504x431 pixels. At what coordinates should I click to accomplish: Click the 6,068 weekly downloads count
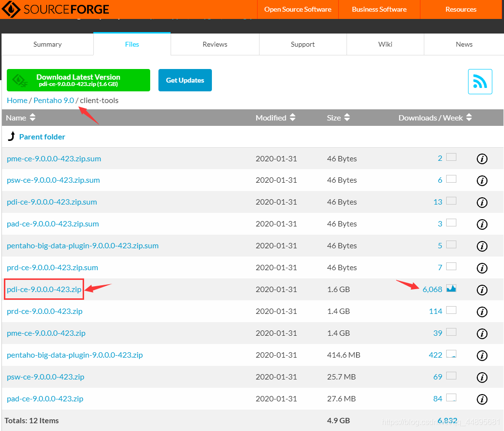[433, 289]
